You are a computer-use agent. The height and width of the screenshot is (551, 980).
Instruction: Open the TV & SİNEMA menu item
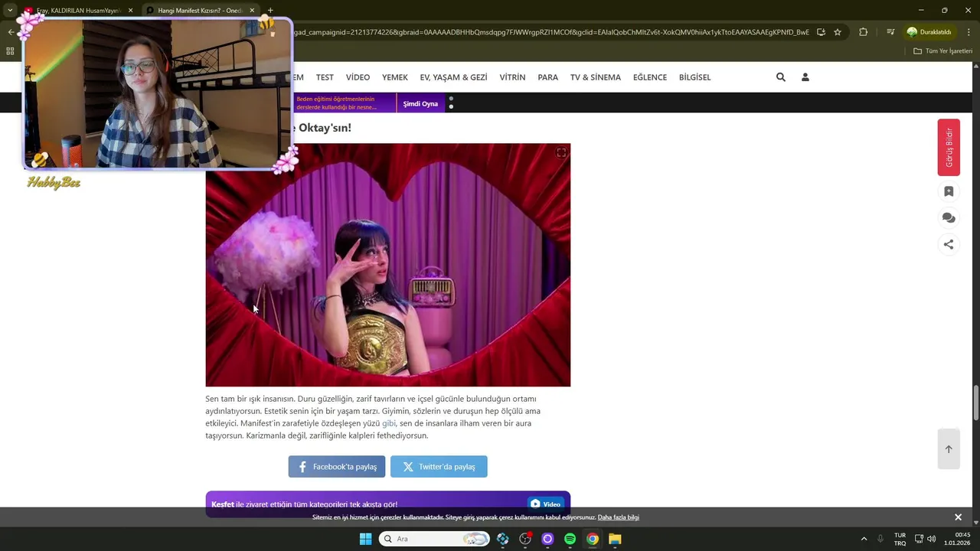[596, 77]
